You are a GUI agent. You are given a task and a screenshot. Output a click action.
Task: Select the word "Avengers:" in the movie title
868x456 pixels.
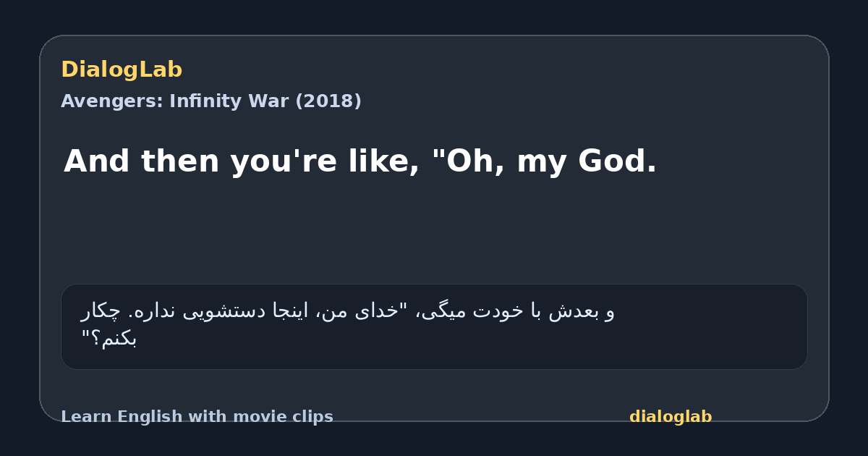112,101
